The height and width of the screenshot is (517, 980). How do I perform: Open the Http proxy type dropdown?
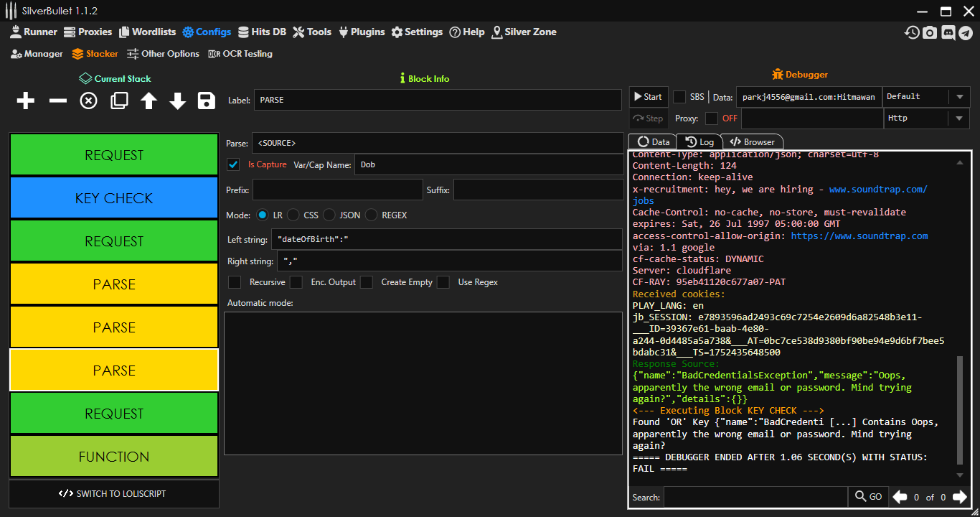point(959,118)
